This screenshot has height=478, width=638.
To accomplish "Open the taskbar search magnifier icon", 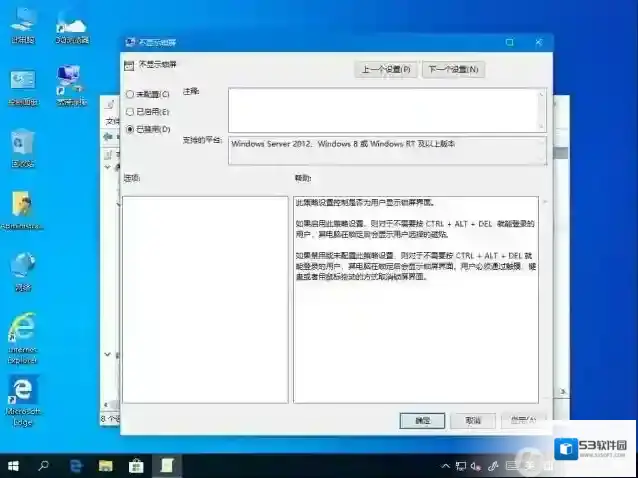I will point(44,466).
